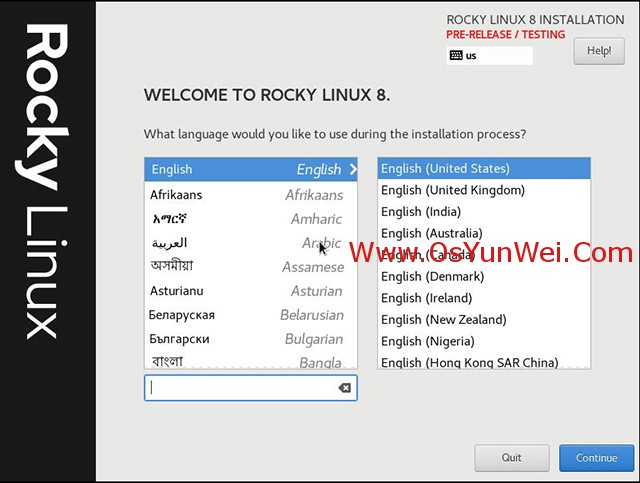Select Belarusian in the language list
This screenshot has height=483, width=640.
251,315
